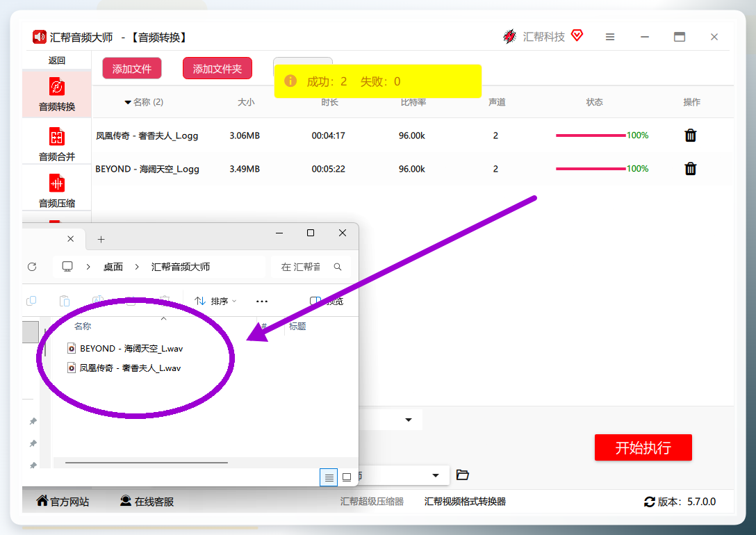Refresh the Explorer window
The height and width of the screenshot is (535, 756).
click(32, 267)
